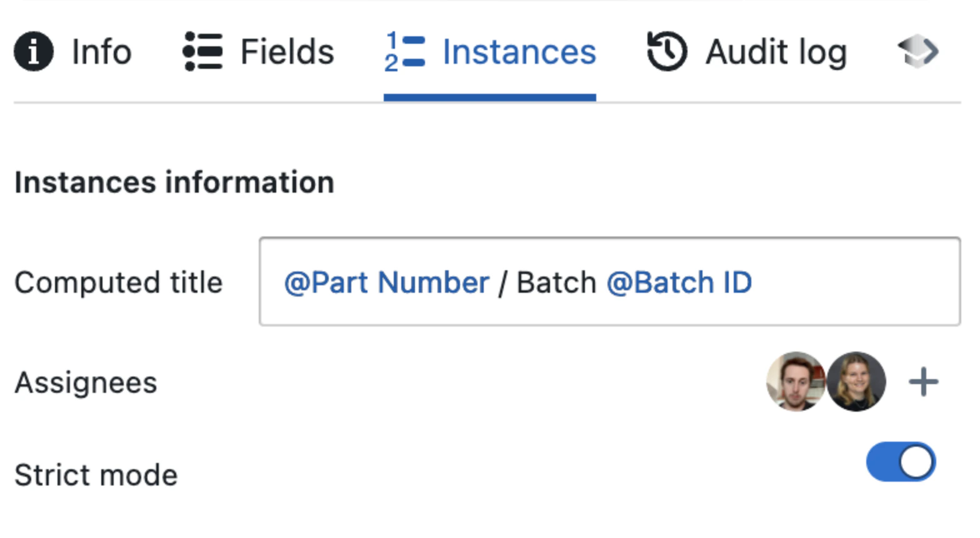The image size is (980, 538).
Task: Click the Instances numbered list icon
Action: click(404, 51)
